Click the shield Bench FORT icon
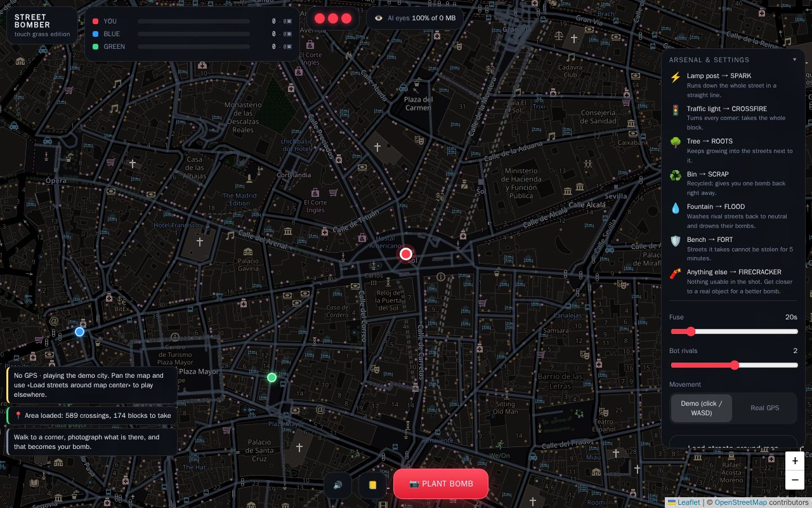This screenshot has width=812, height=508. click(676, 241)
